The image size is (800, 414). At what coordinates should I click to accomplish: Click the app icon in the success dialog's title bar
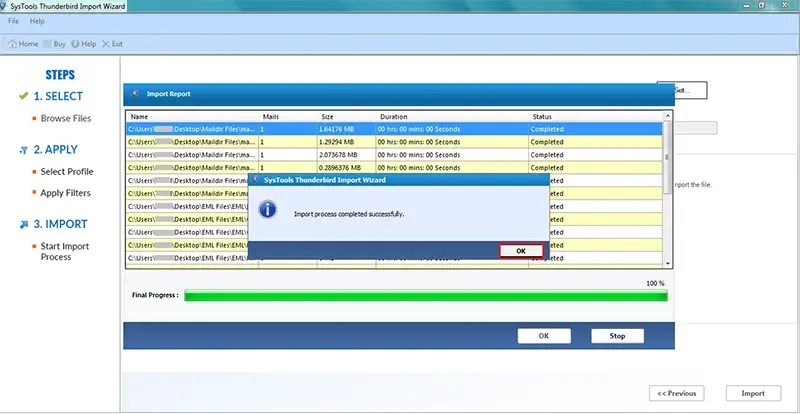256,180
